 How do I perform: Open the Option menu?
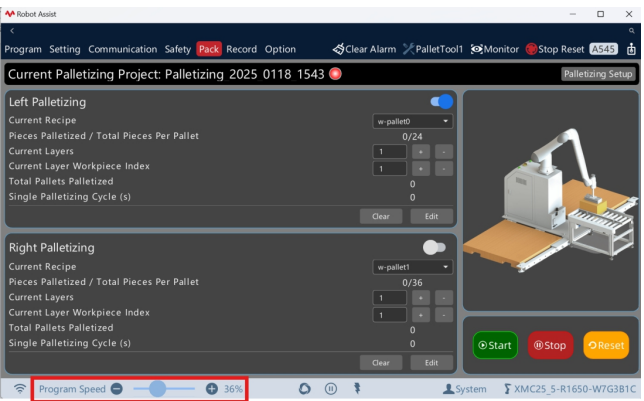(280, 49)
